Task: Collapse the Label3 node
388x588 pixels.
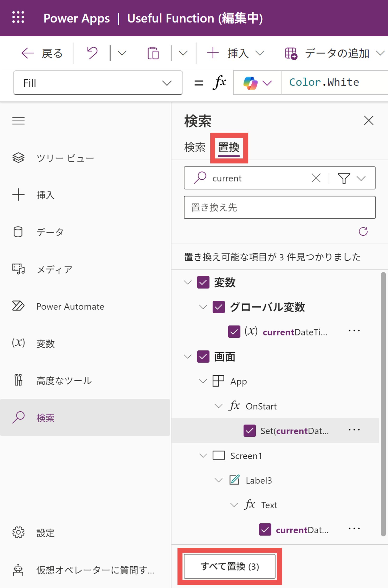Action: [219, 480]
